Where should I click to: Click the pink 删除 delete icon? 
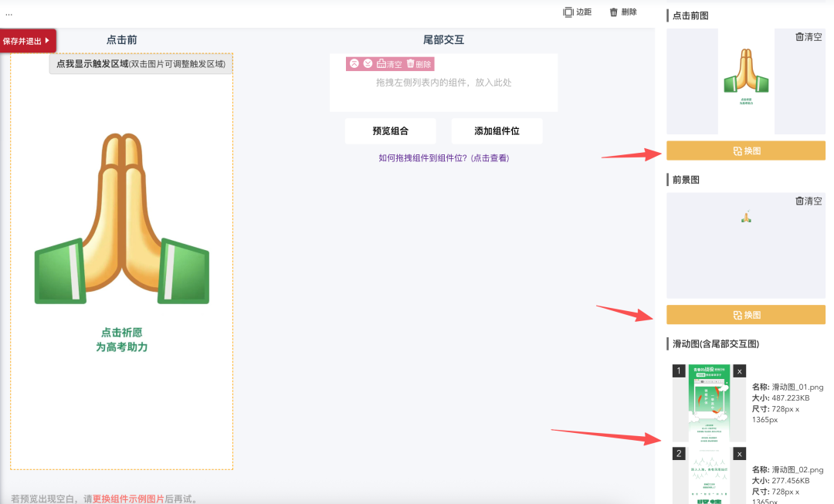point(419,64)
